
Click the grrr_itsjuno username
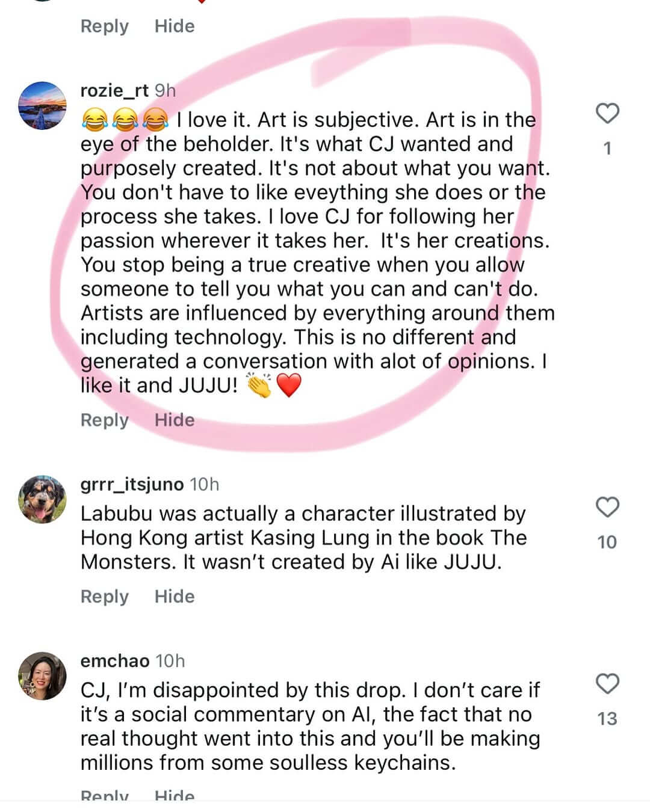[x=132, y=484]
